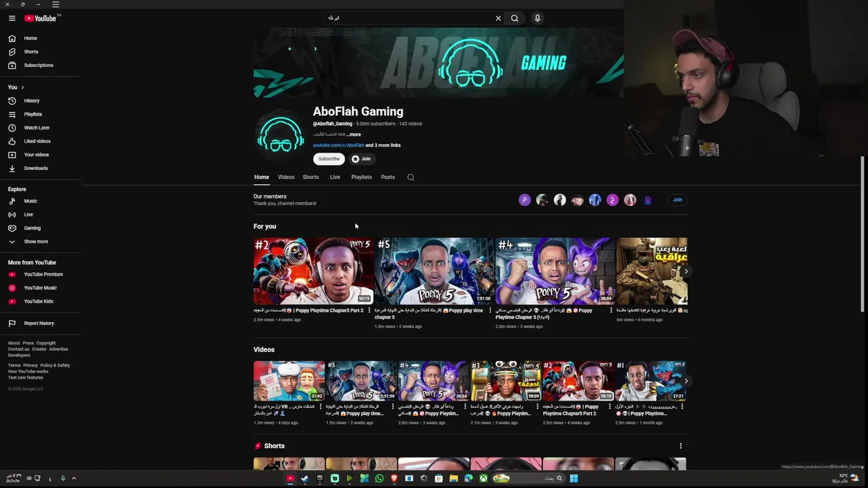
Task: Click the member avatar with letter P
Action: [x=524, y=200]
